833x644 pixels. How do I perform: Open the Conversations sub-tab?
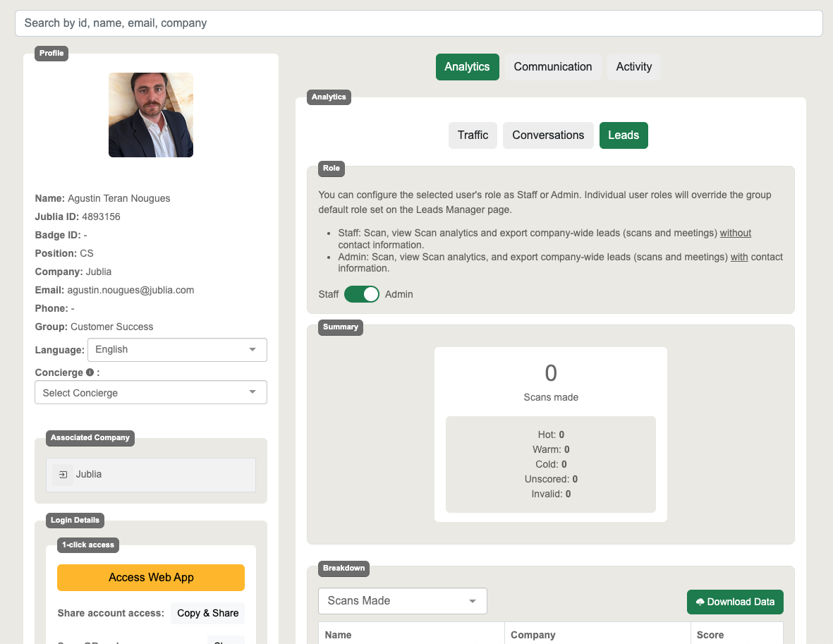click(x=548, y=135)
